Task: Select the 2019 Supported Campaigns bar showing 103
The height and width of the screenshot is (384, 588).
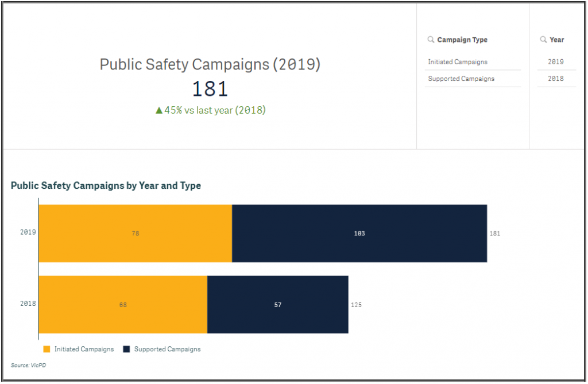Action: pyautogui.click(x=359, y=234)
